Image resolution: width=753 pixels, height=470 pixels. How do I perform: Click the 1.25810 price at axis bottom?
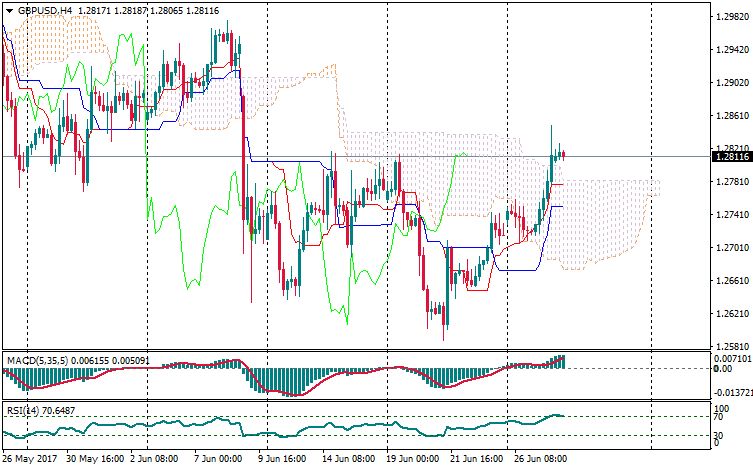[x=729, y=346]
